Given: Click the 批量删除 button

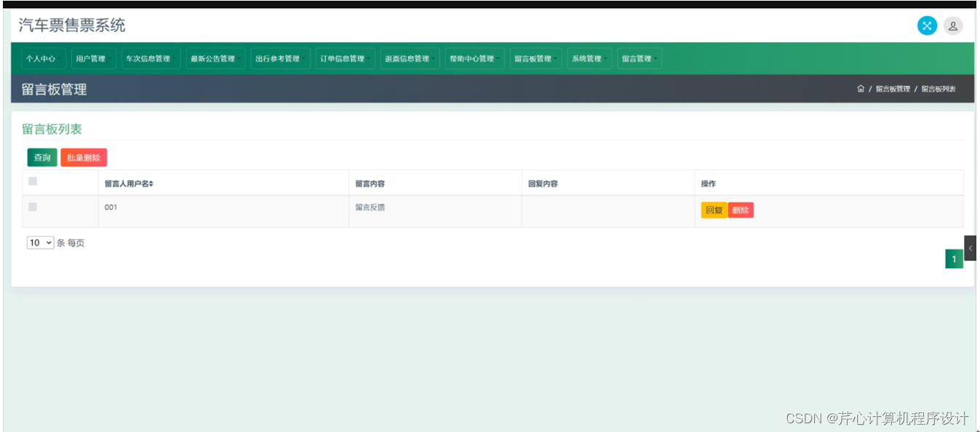Looking at the screenshot, I should [x=84, y=158].
